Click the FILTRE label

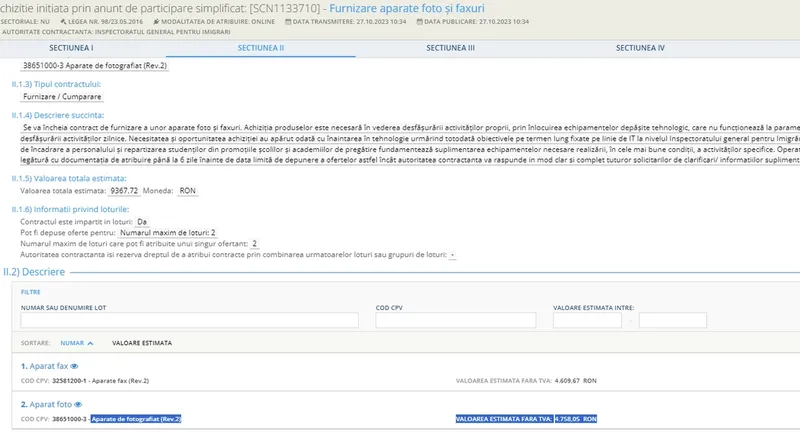click(x=31, y=292)
